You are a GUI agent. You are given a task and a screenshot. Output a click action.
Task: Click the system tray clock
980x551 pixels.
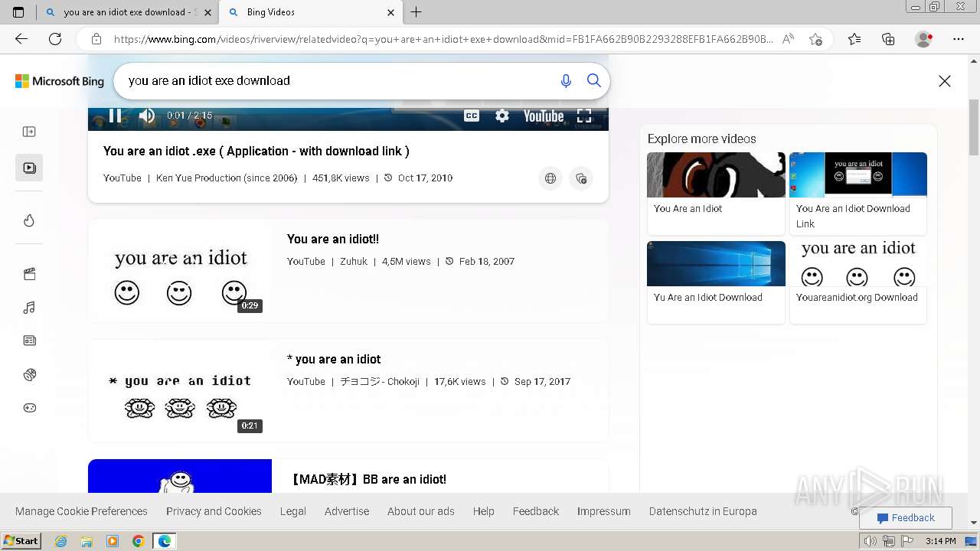(940, 541)
